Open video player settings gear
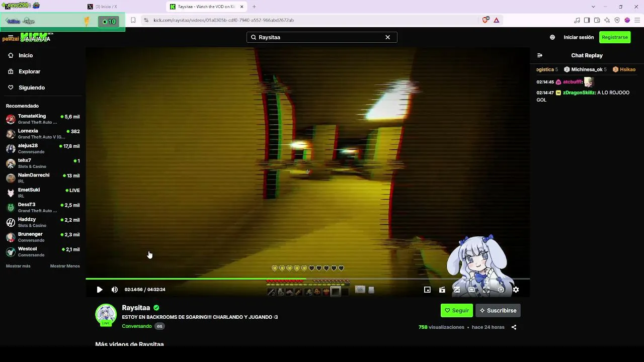This screenshot has height=362, width=644. (x=516, y=290)
